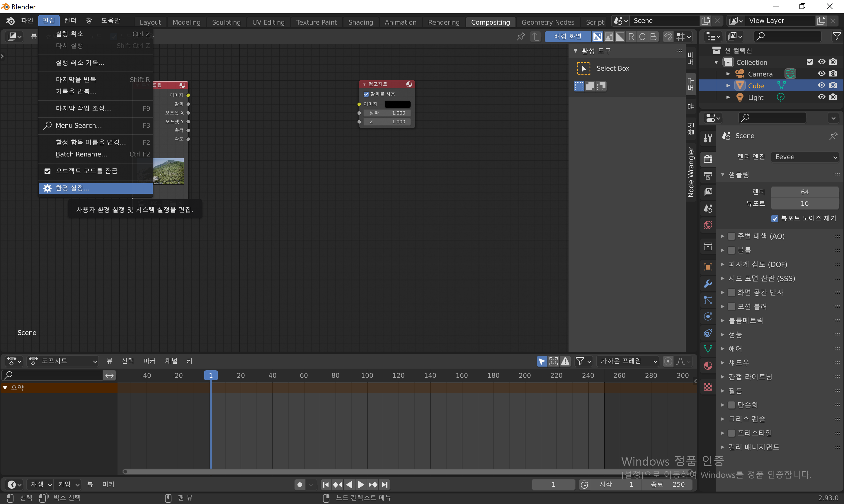Click the 배경 화면 backdrop button
Screen dimensions: 844x504
[x=568, y=36]
